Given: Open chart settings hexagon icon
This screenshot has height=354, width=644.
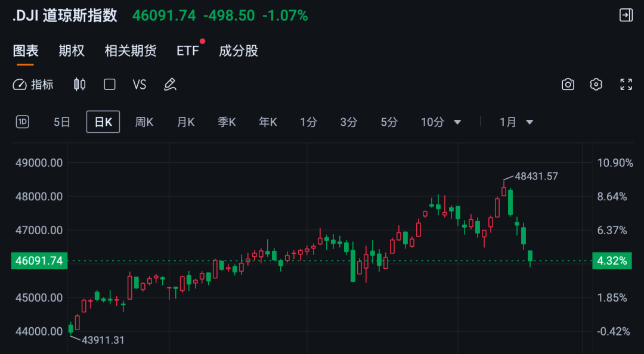Looking at the screenshot, I should [x=596, y=85].
